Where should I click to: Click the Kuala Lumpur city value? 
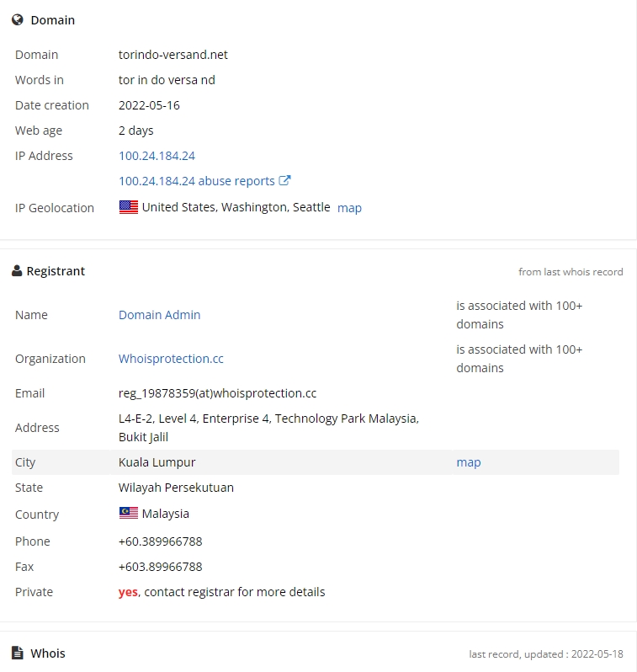(157, 462)
